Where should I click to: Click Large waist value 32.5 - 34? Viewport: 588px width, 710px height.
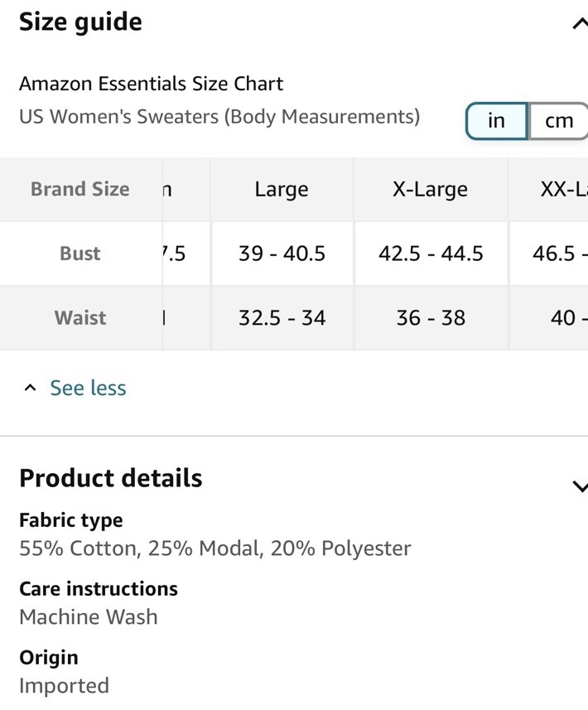tap(282, 318)
